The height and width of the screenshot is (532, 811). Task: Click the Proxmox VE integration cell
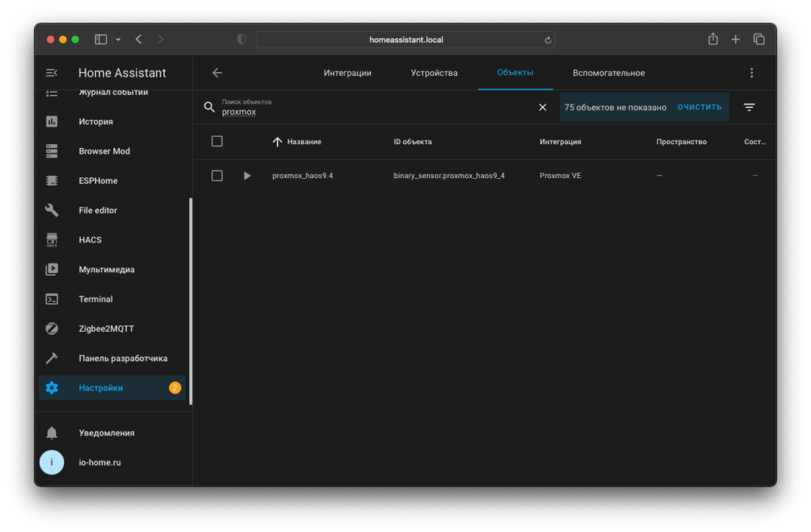click(x=560, y=176)
